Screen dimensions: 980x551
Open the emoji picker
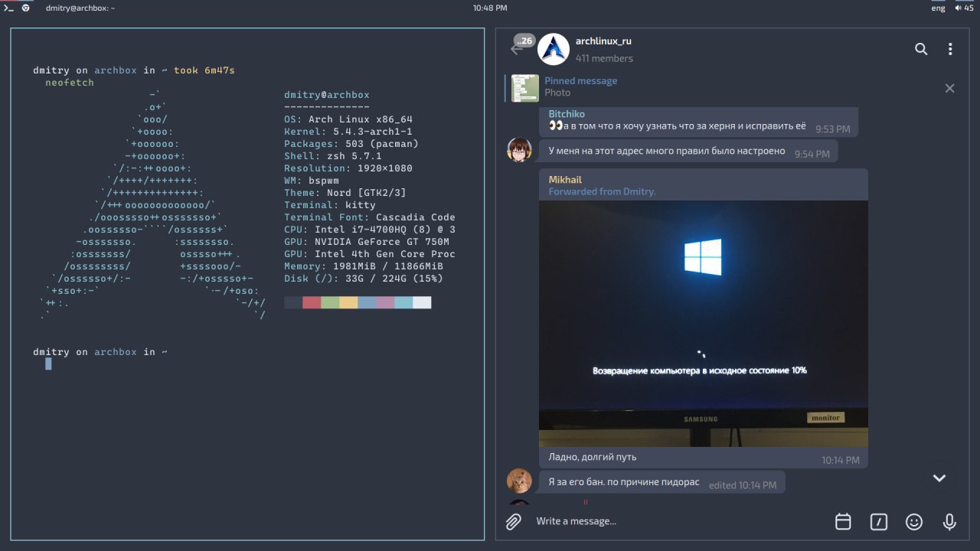tap(914, 521)
